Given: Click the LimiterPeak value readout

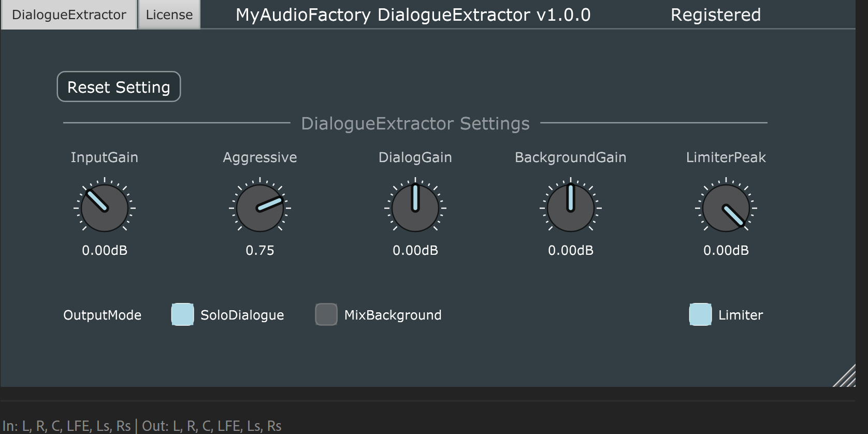Looking at the screenshot, I should coord(725,251).
